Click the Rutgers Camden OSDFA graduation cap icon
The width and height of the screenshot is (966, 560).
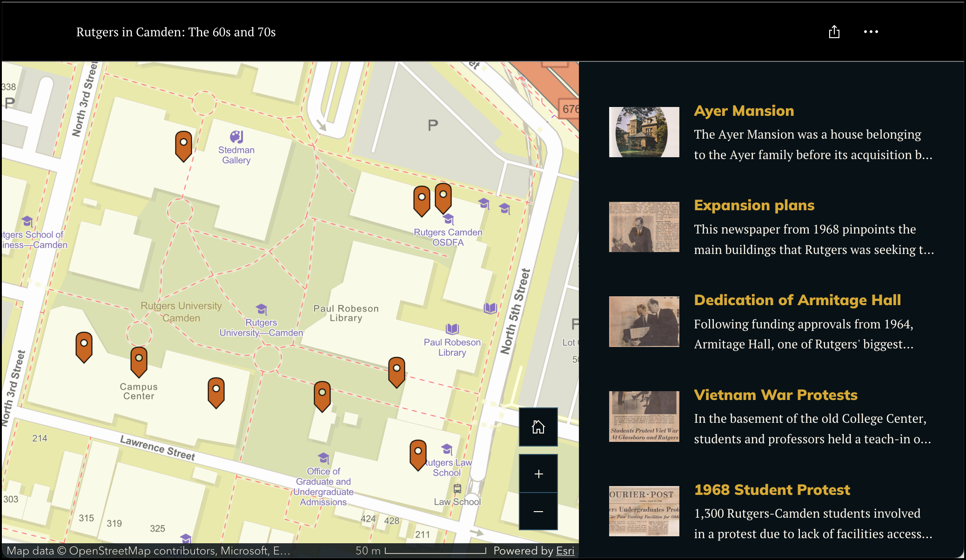[x=448, y=219]
